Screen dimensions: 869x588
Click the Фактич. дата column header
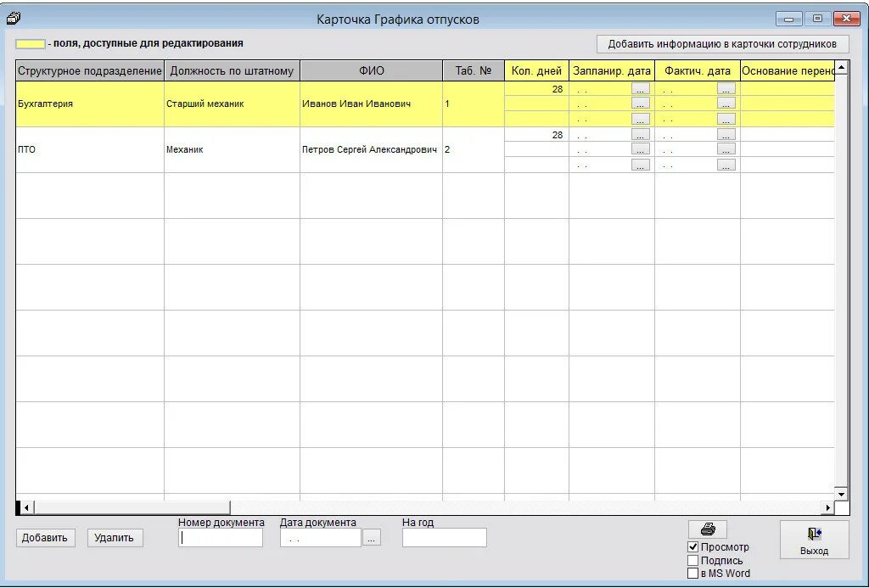[698, 71]
